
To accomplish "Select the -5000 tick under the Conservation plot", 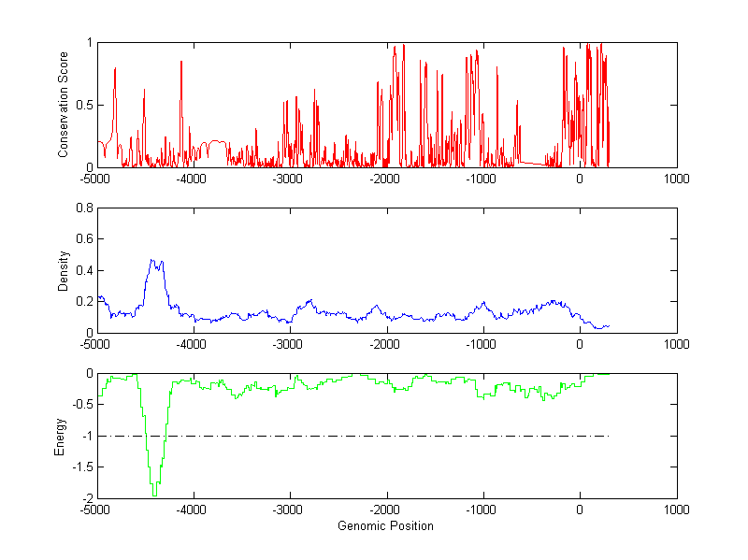I will (98, 178).
